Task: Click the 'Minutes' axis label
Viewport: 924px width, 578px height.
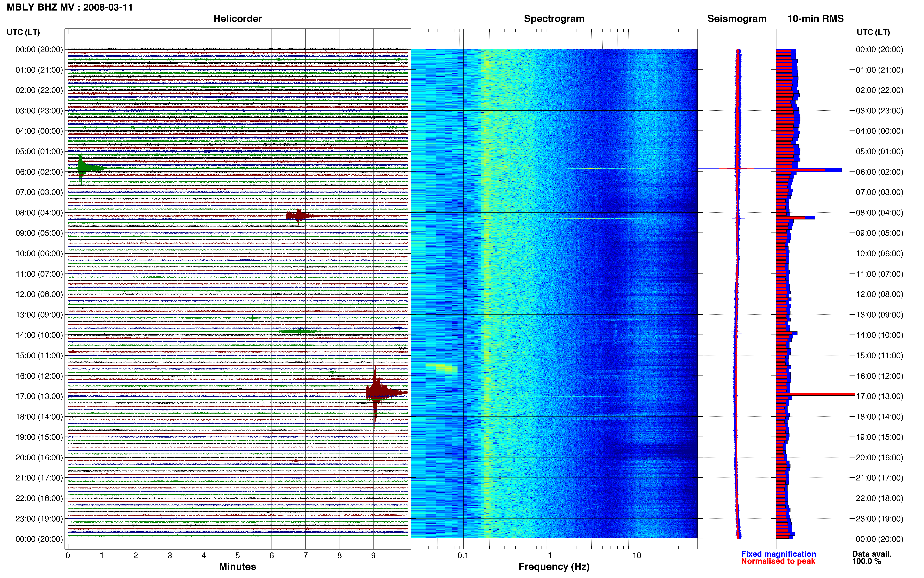Action: coord(238,566)
